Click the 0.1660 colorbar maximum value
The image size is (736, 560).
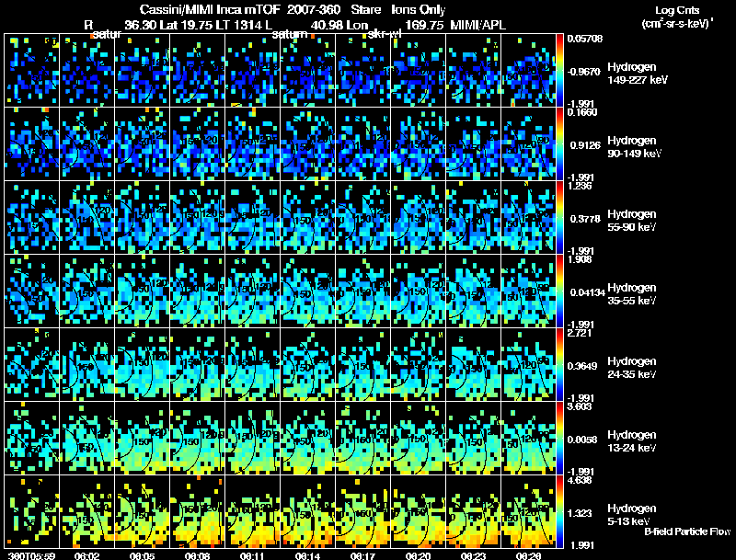(582, 112)
